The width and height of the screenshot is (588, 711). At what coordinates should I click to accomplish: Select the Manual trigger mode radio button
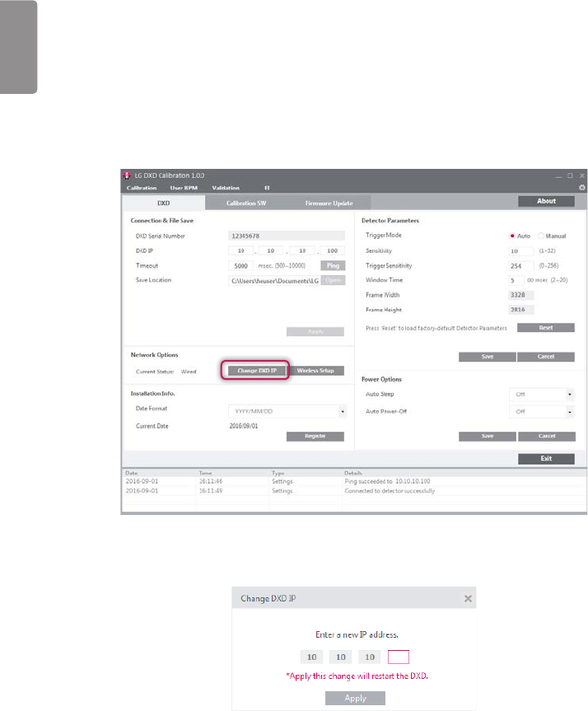tap(540, 236)
